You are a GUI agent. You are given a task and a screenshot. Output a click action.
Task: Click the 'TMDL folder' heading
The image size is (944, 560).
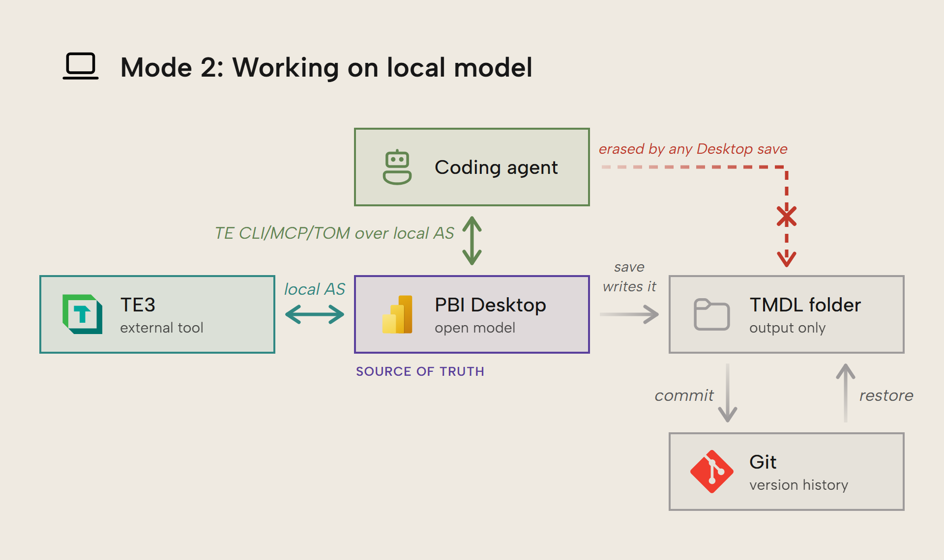(805, 305)
